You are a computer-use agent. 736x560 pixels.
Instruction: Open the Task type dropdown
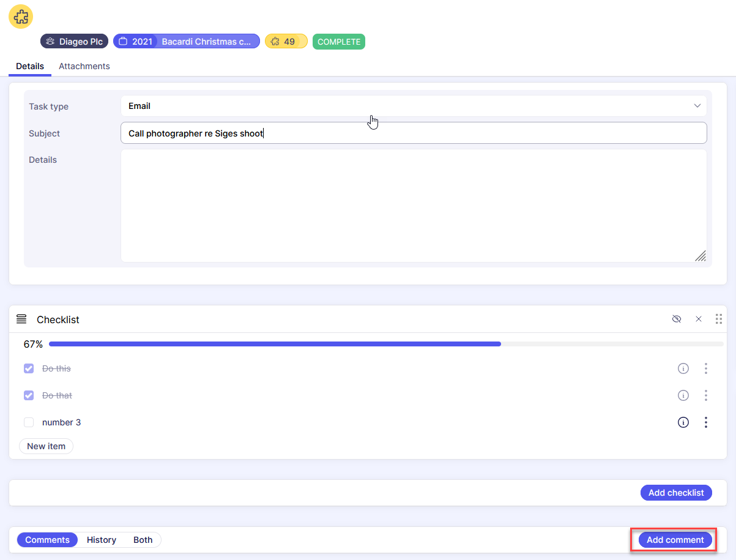pyautogui.click(x=413, y=106)
